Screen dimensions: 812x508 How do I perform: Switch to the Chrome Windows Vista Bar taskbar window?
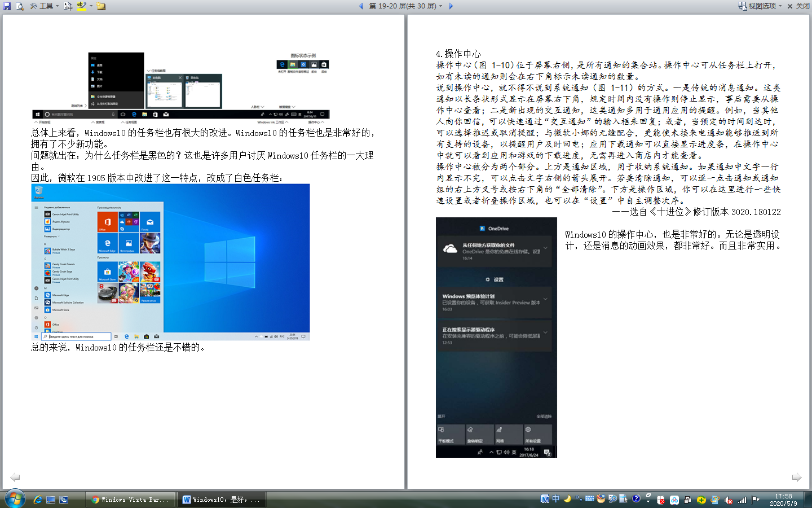130,500
